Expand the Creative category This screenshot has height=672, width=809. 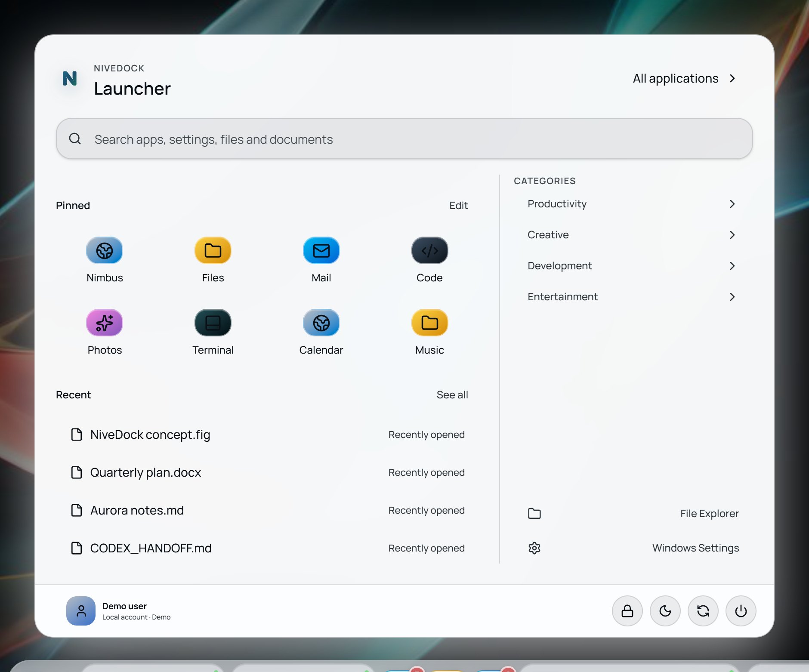point(632,235)
